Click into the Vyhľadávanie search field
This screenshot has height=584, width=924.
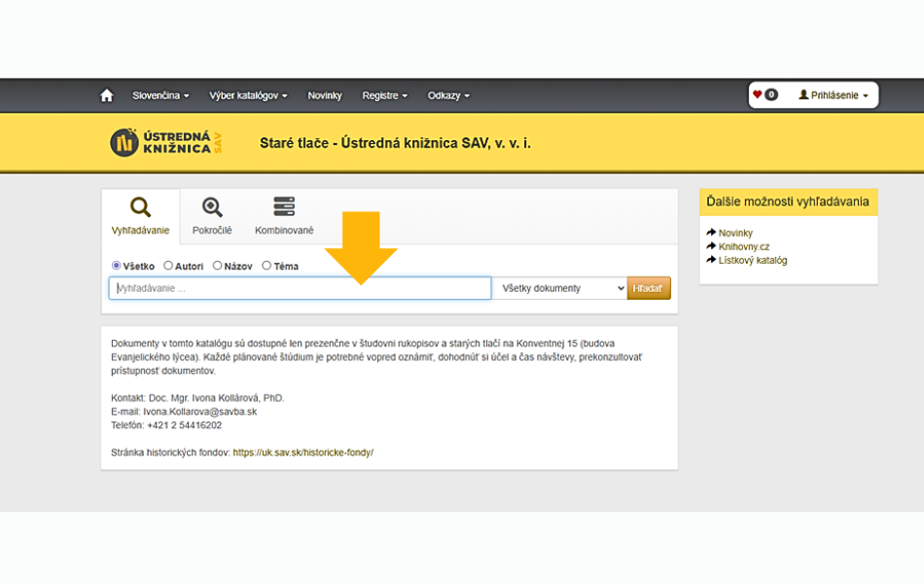tap(300, 288)
